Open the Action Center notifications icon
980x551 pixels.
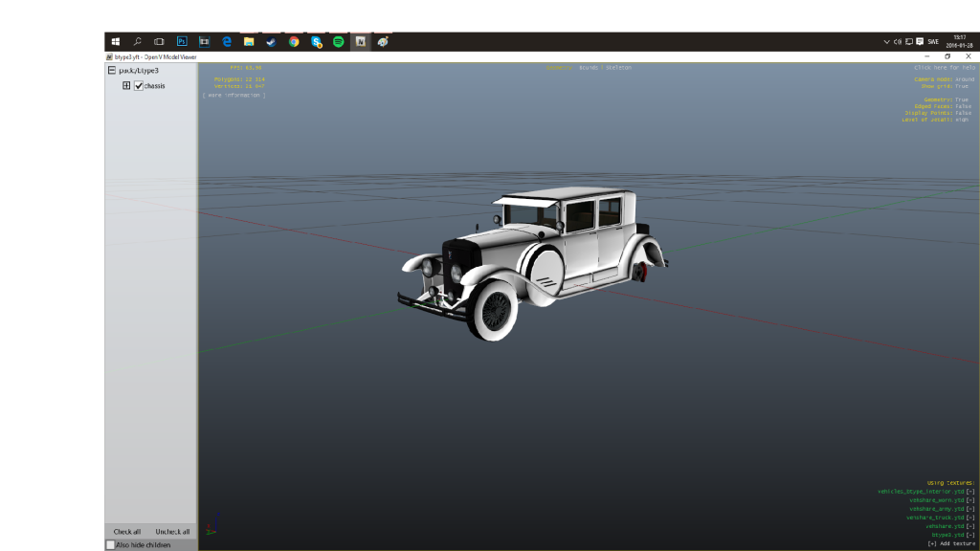[920, 42]
